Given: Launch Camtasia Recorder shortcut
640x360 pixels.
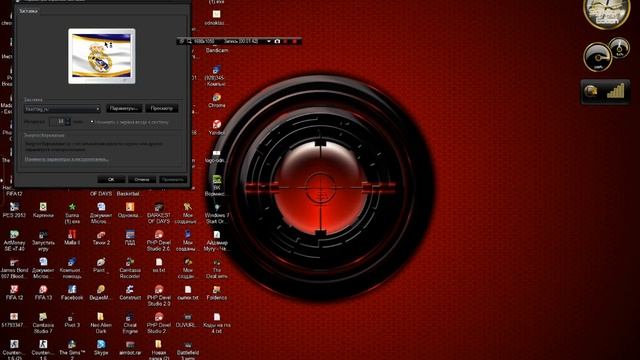Looking at the screenshot, I should click(130, 268).
